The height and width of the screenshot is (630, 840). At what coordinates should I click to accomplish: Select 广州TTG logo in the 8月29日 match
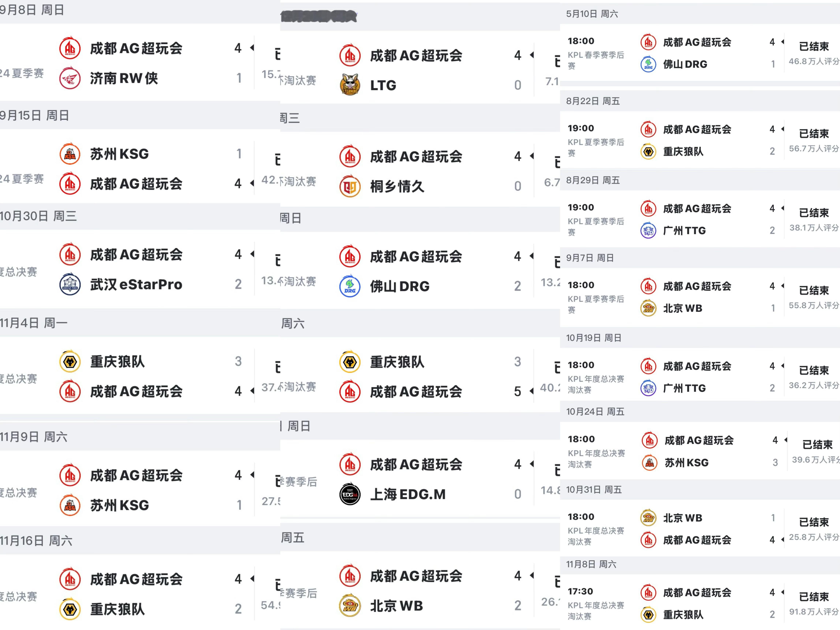click(x=648, y=230)
